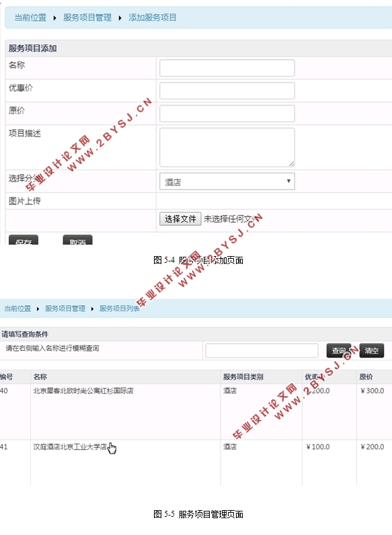Click the 名称 input field in add form
The height and width of the screenshot is (535, 392).
point(227,68)
